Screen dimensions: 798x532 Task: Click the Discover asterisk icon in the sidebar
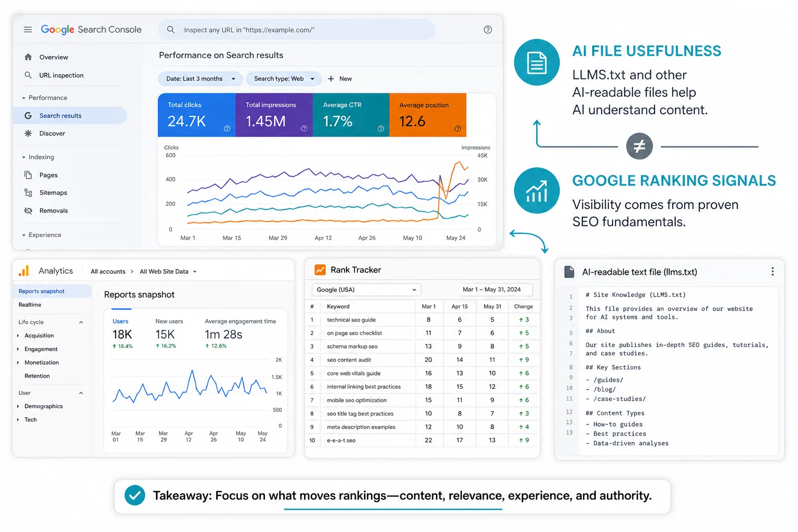click(x=28, y=134)
